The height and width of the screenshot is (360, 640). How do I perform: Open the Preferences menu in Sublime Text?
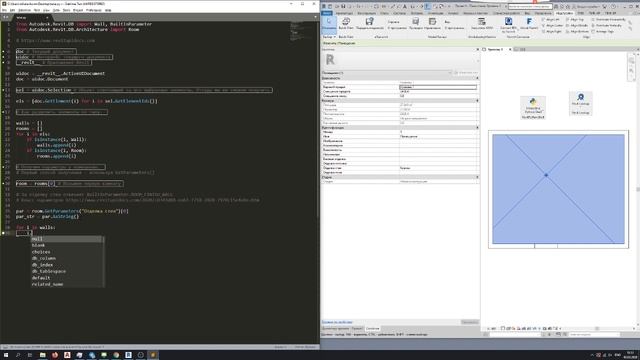[x=93, y=10]
